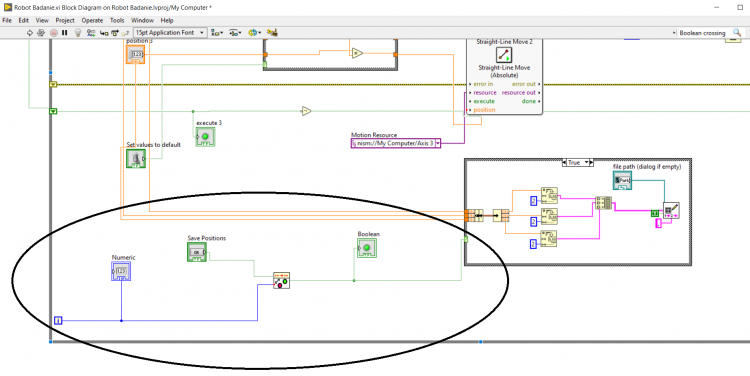This screenshot has height=376, width=750.
Task: Open the File menu
Action: 7,21
